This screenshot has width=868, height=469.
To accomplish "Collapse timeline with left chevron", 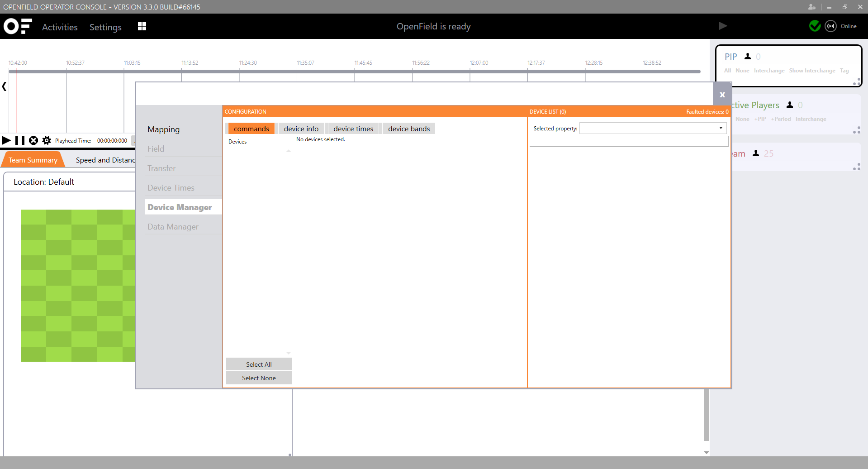I will pyautogui.click(x=4, y=86).
